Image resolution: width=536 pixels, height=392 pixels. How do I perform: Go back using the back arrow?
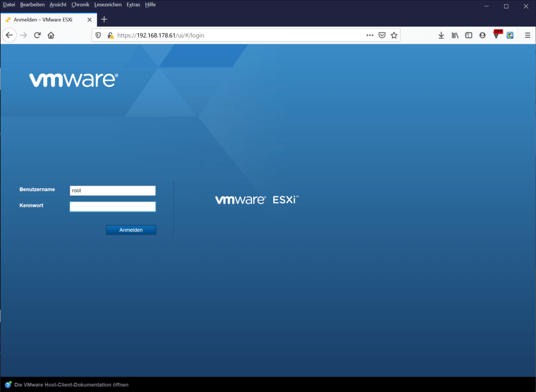coord(9,35)
